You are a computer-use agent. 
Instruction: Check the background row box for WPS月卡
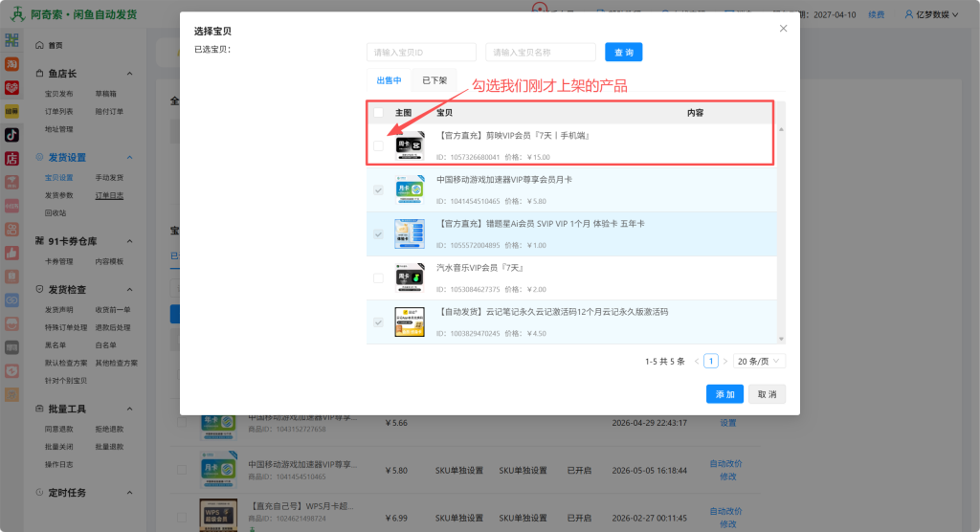(181, 518)
